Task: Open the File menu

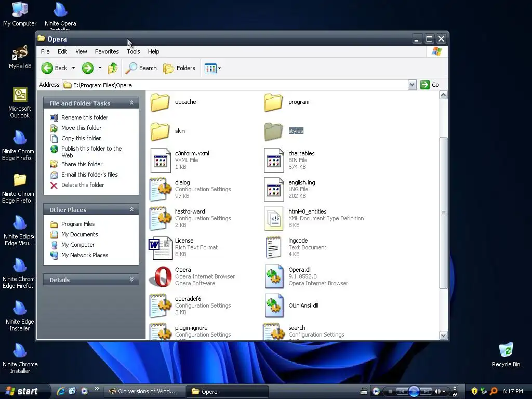Action: click(45, 51)
